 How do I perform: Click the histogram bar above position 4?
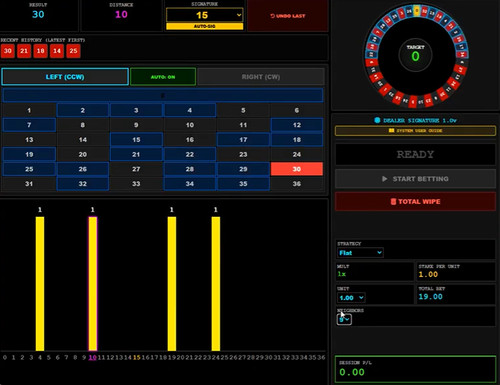point(40,284)
